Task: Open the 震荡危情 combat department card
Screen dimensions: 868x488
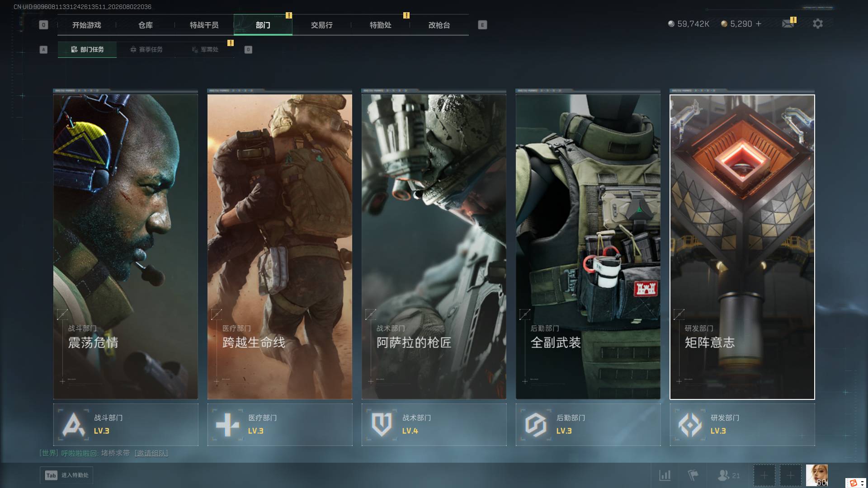Action: click(126, 247)
